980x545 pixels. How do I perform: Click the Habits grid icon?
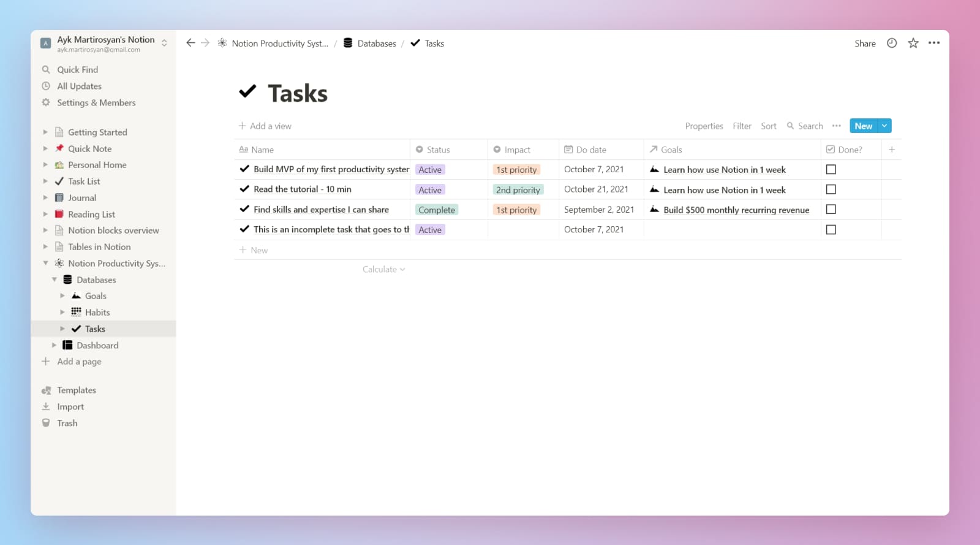pyautogui.click(x=76, y=312)
